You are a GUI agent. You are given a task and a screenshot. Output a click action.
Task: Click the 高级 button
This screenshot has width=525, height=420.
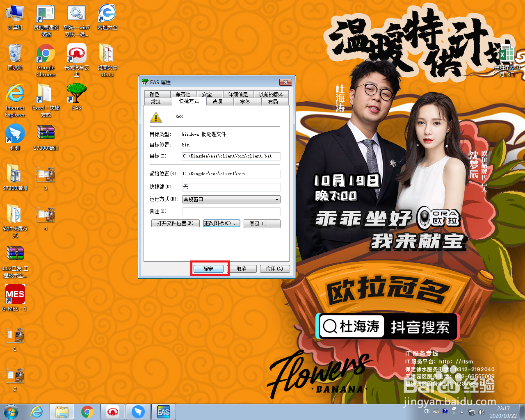pyautogui.click(x=262, y=224)
